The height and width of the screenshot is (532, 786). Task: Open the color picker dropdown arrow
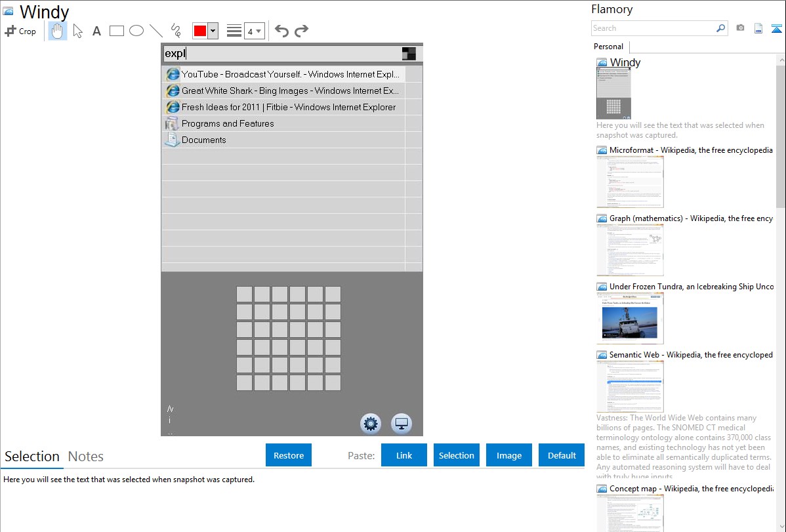(x=213, y=31)
